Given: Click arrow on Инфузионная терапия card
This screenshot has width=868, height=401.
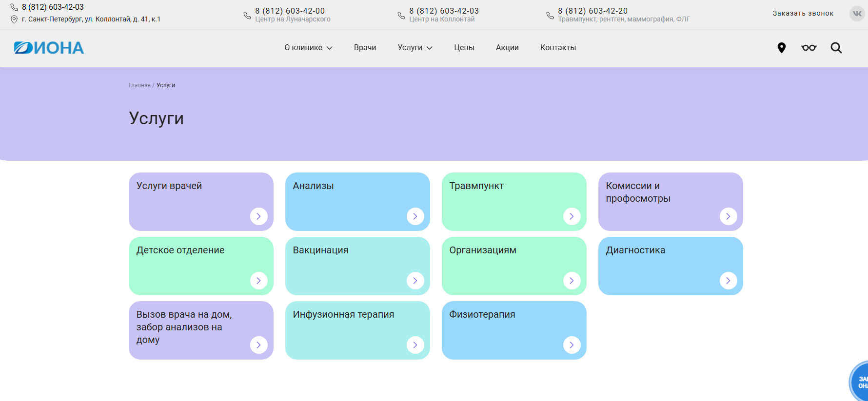Looking at the screenshot, I should click(415, 345).
